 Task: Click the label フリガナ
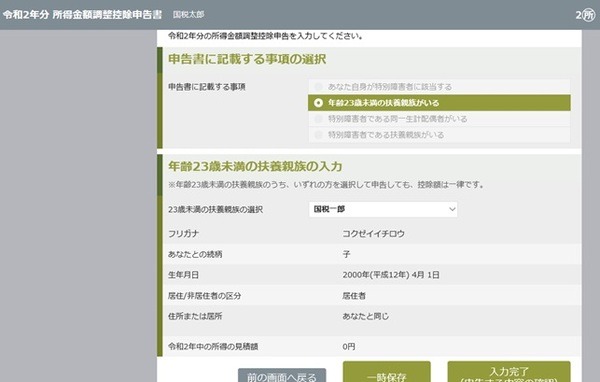click(183, 234)
